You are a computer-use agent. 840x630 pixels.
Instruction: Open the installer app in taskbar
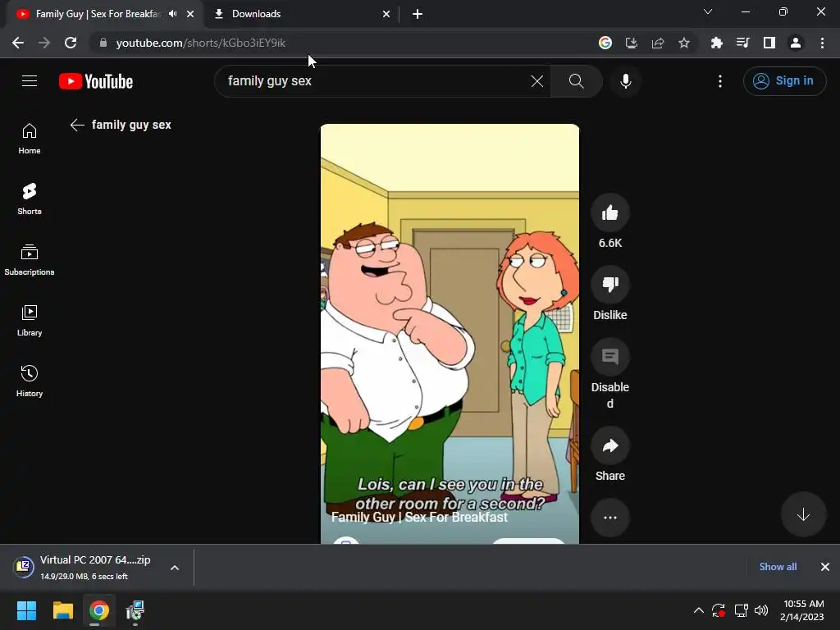[x=135, y=610]
